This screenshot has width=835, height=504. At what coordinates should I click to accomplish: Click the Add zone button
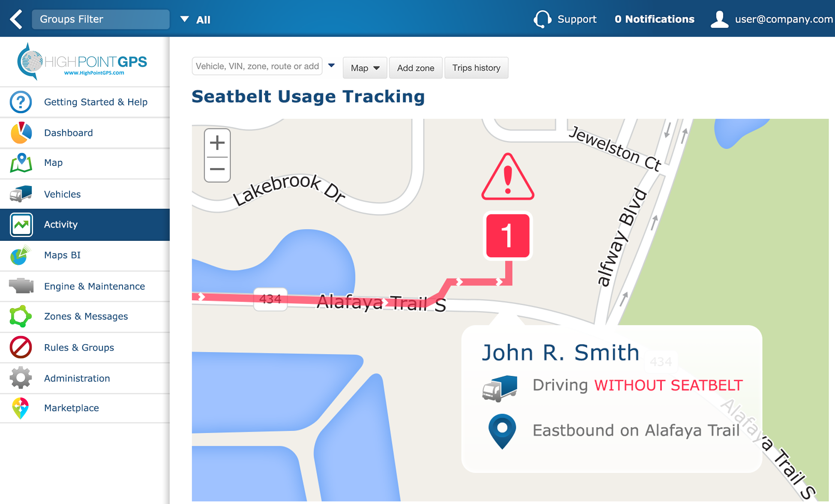point(415,68)
